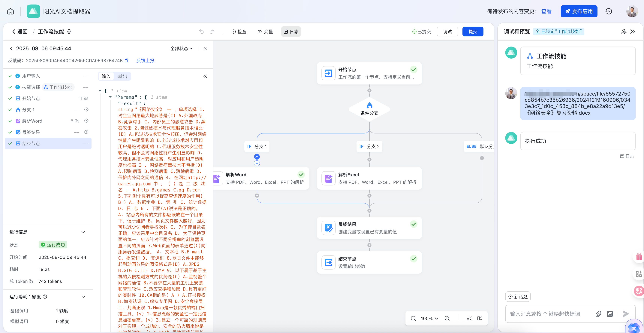Switch to the 输出 tab
Image resolution: width=644 pixels, height=333 pixels.
pyautogui.click(x=122, y=76)
